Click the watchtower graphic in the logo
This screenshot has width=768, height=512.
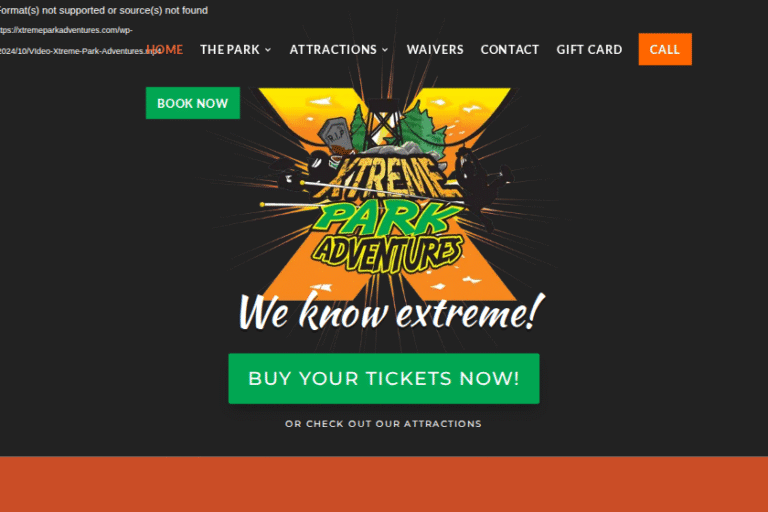click(384, 122)
